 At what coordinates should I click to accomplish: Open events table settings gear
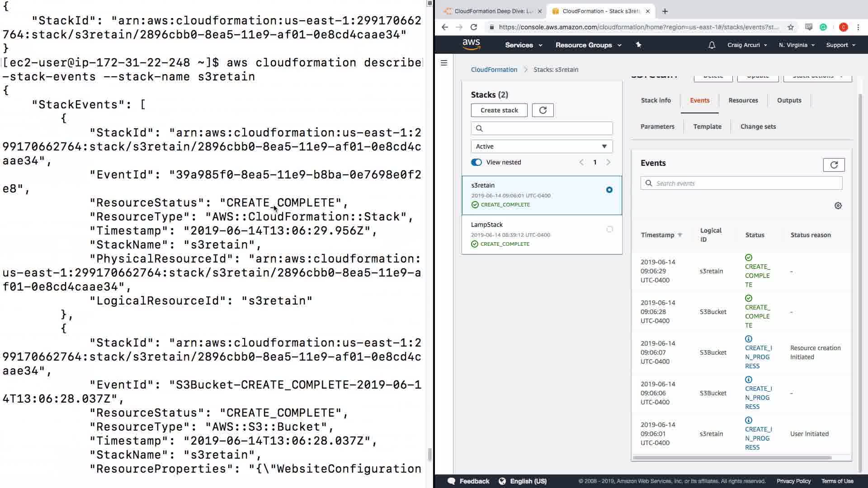(838, 206)
